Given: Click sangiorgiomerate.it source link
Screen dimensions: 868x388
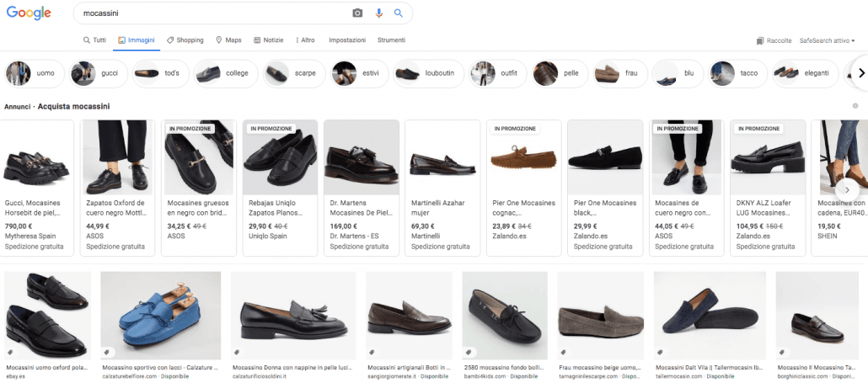Looking at the screenshot, I should [392, 376].
